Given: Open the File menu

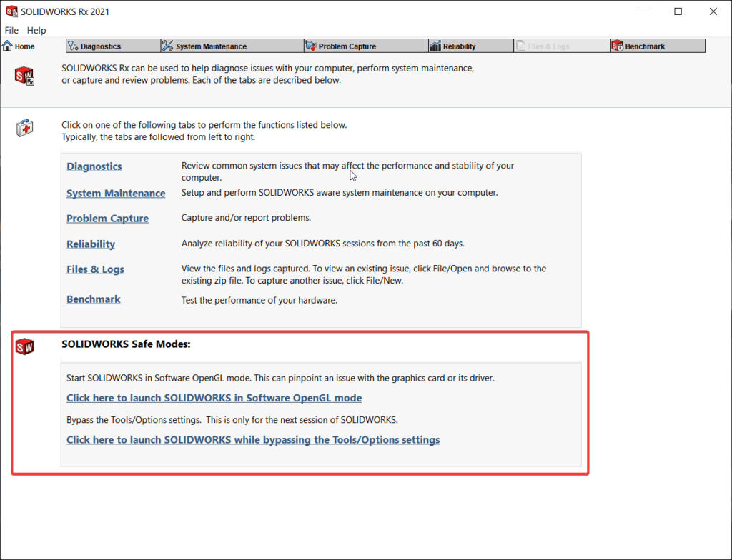Looking at the screenshot, I should 11,30.
